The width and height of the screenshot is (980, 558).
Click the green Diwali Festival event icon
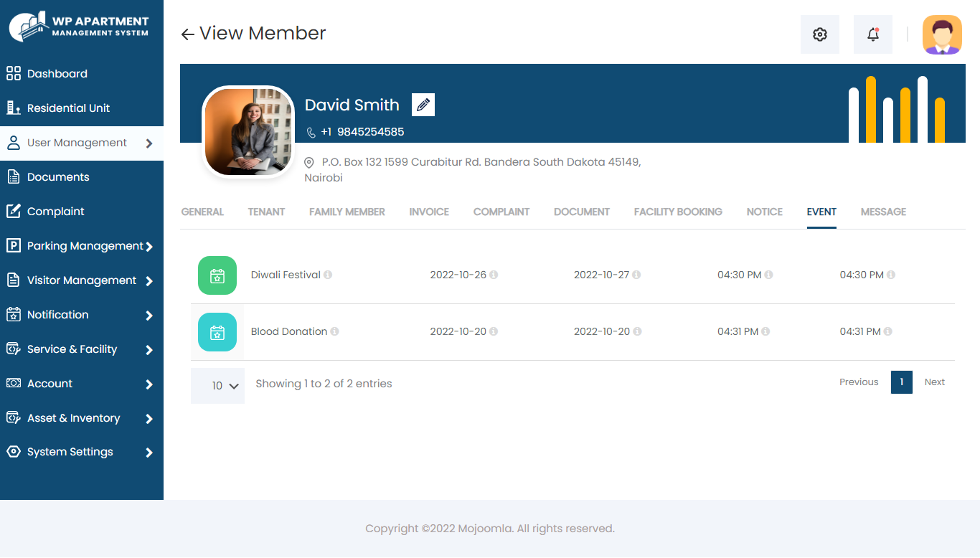coord(217,275)
